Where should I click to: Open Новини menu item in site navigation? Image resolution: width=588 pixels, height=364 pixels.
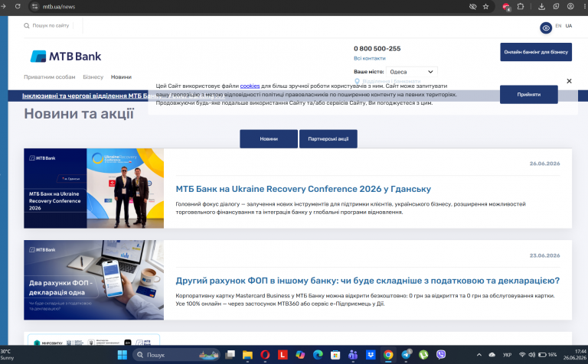coord(121,76)
